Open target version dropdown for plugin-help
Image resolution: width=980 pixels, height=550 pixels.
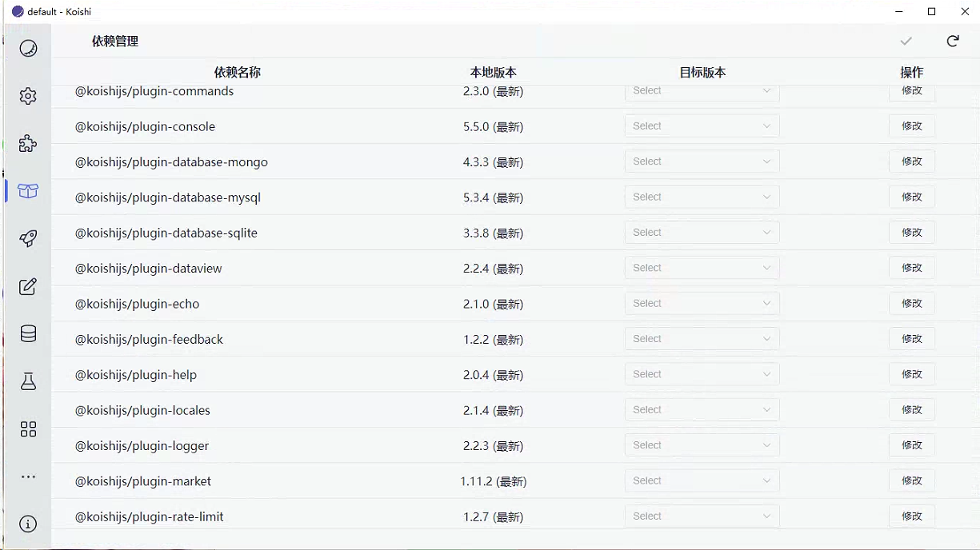(x=702, y=374)
